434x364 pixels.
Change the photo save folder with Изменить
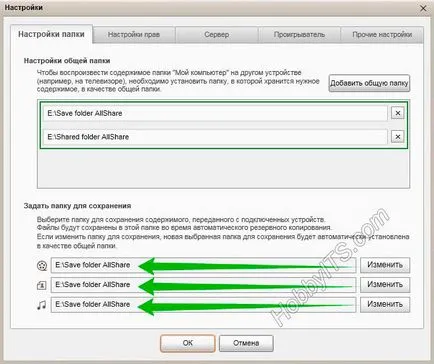(x=385, y=285)
